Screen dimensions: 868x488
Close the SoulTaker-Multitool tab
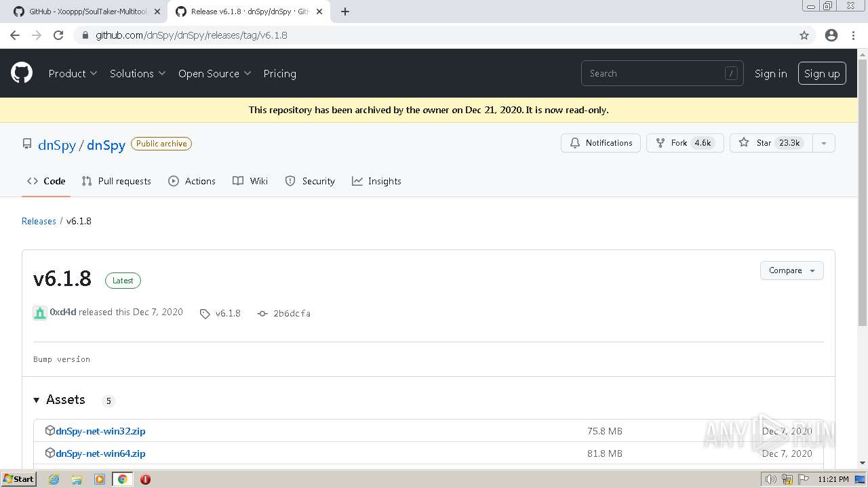(157, 12)
